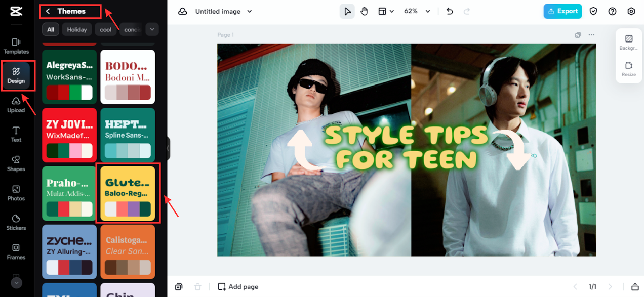Click the AlegreyaSans theme color palette
644x297 pixels.
tap(69, 92)
